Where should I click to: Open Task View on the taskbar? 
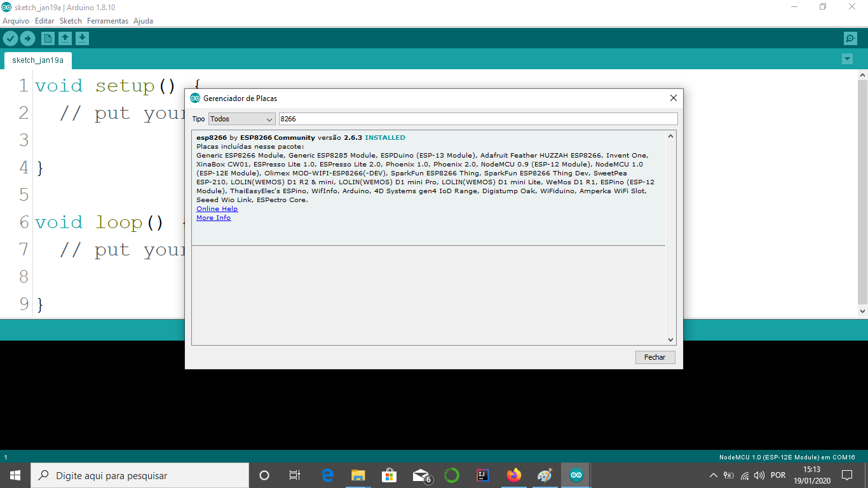(x=295, y=475)
